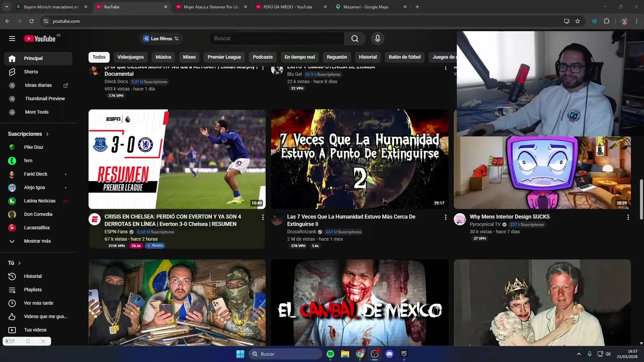Open Thumbnail Preview tool in sidebar

(x=38, y=99)
